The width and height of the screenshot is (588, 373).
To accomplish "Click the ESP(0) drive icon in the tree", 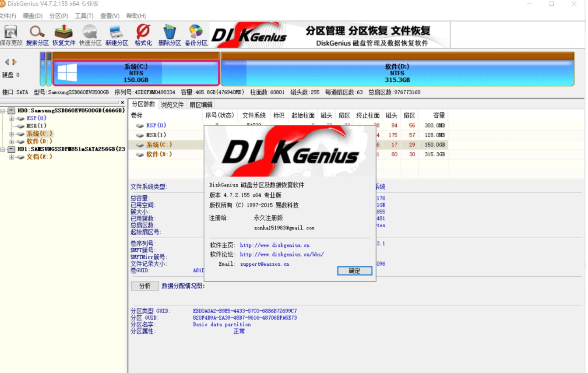I will point(20,119).
